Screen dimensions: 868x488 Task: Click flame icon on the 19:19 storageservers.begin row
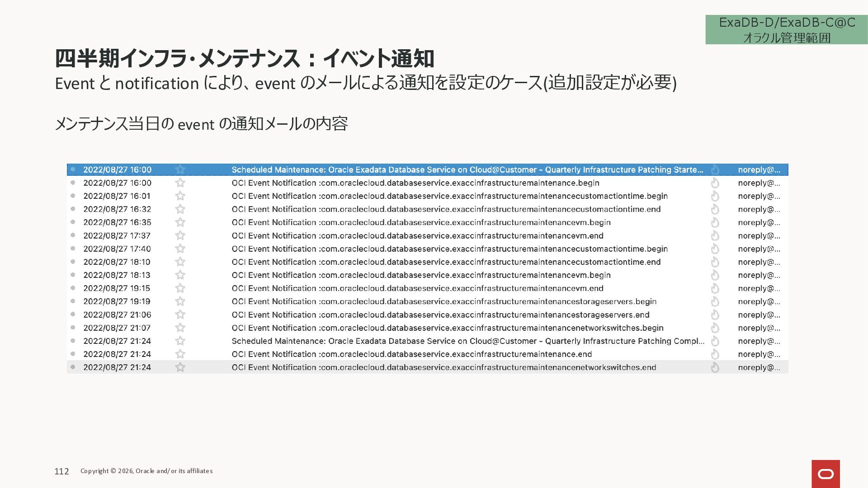715,302
